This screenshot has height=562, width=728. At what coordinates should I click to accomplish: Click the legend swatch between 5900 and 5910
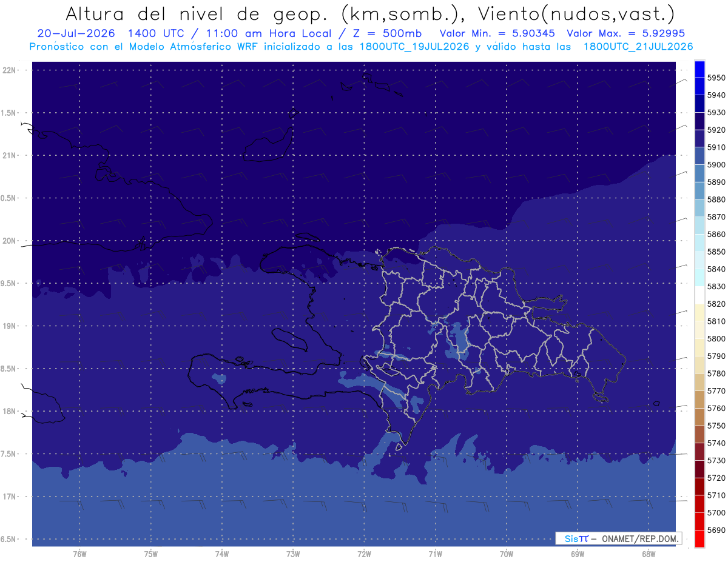tap(699, 156)
